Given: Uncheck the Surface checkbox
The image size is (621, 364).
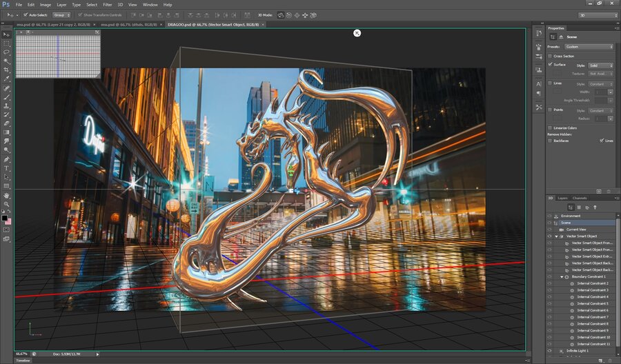Looking at the screenshot, I should click(x=550, y=64).
